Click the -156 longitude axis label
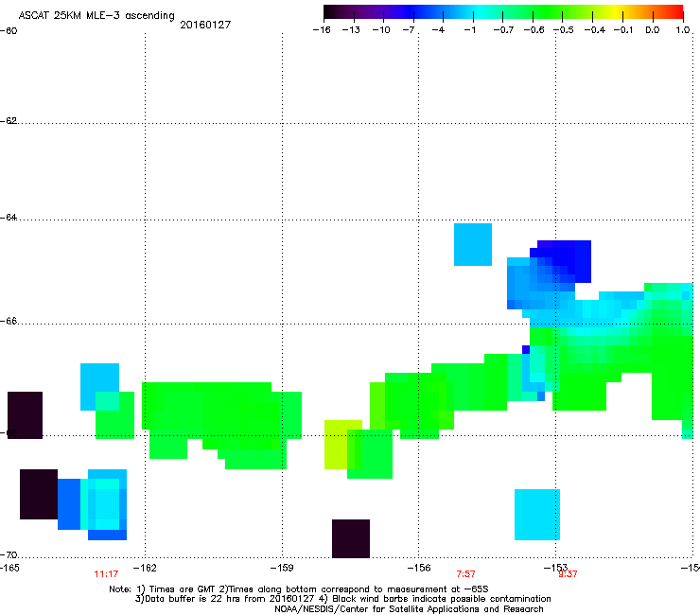The height and width of the screenshot is (615, 700). (x=419, y=568)
